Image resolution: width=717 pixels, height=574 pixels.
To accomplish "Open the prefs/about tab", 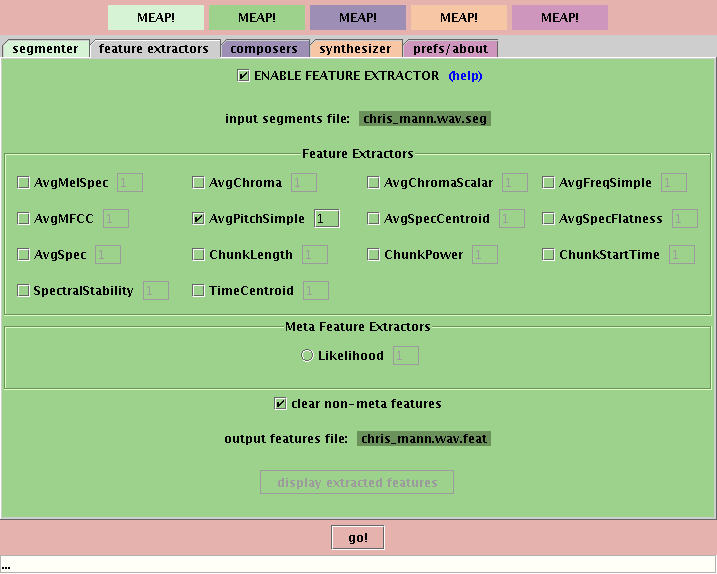I will [450, 48].
